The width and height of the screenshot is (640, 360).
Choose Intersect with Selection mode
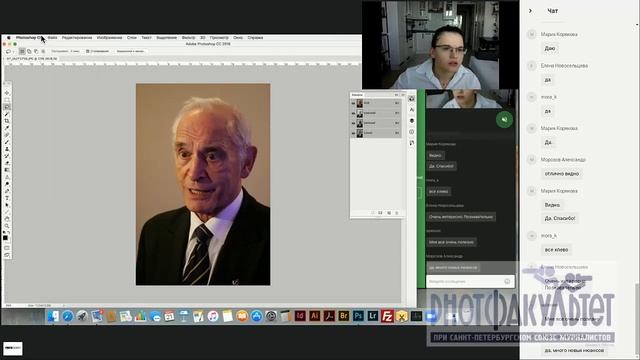(x=43, y=51)
